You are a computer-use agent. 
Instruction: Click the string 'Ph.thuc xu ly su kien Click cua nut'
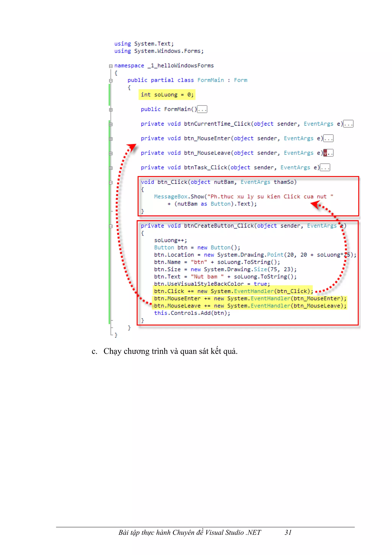(x=270, y=196)
